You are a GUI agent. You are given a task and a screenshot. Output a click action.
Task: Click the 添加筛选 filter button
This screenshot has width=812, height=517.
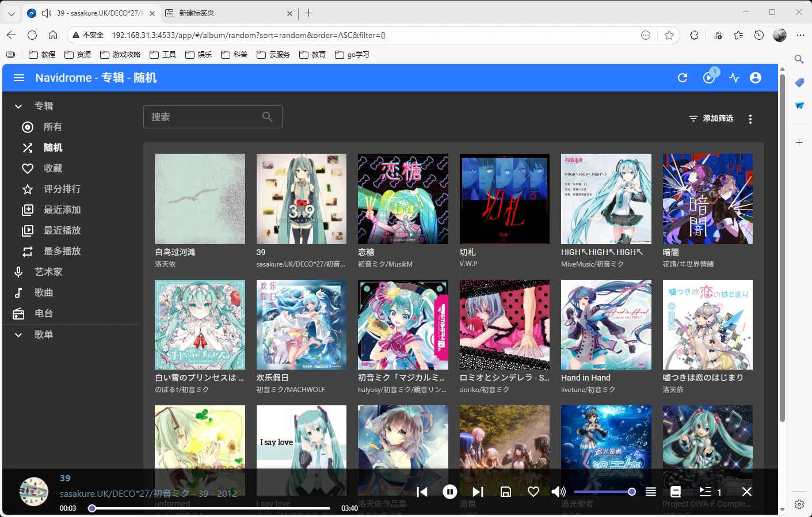pyautogui.click(x=711, y=119)
